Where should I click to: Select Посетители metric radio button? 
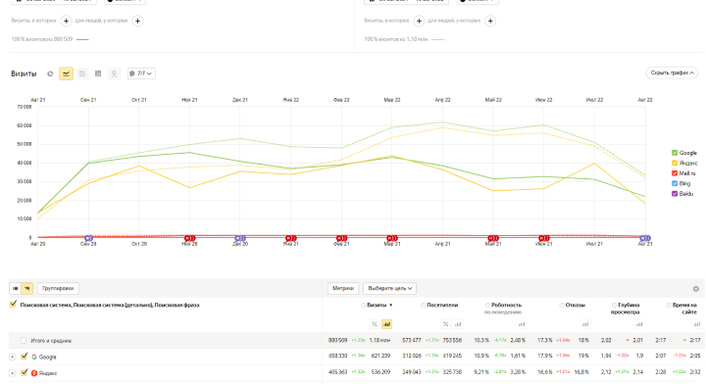click(x=423, y=305)
